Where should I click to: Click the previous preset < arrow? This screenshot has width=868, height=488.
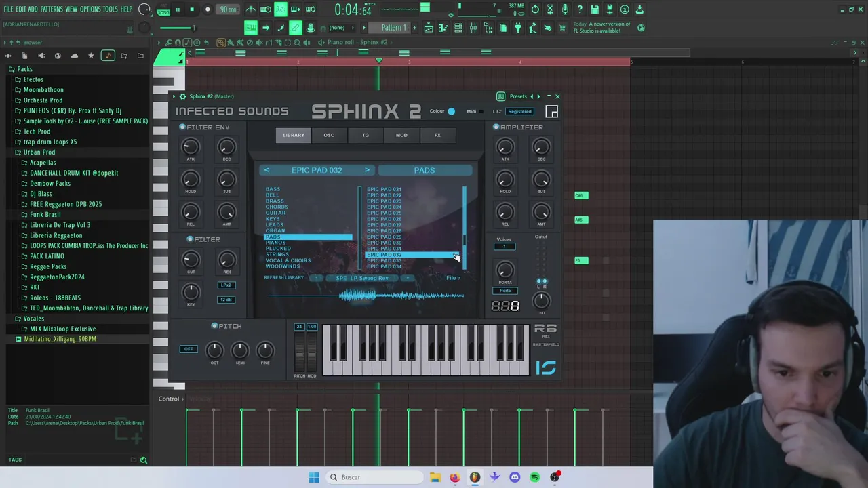click(x=267, y=170)
